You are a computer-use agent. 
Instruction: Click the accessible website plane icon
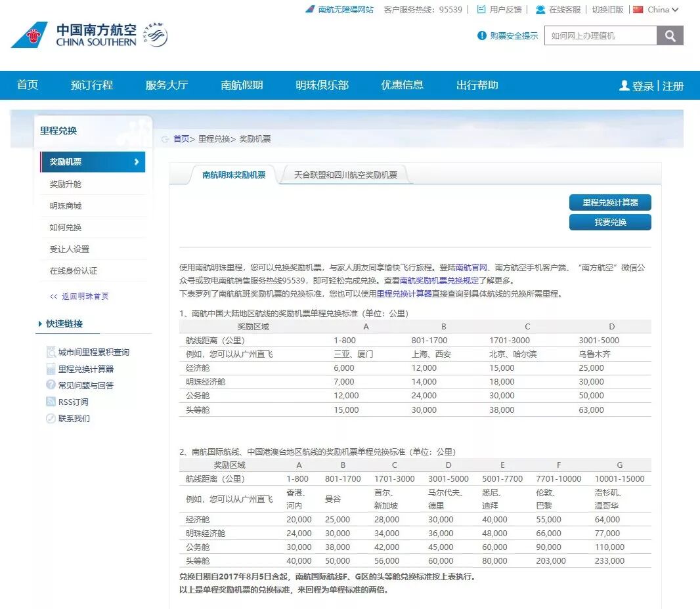coord(310,9)
